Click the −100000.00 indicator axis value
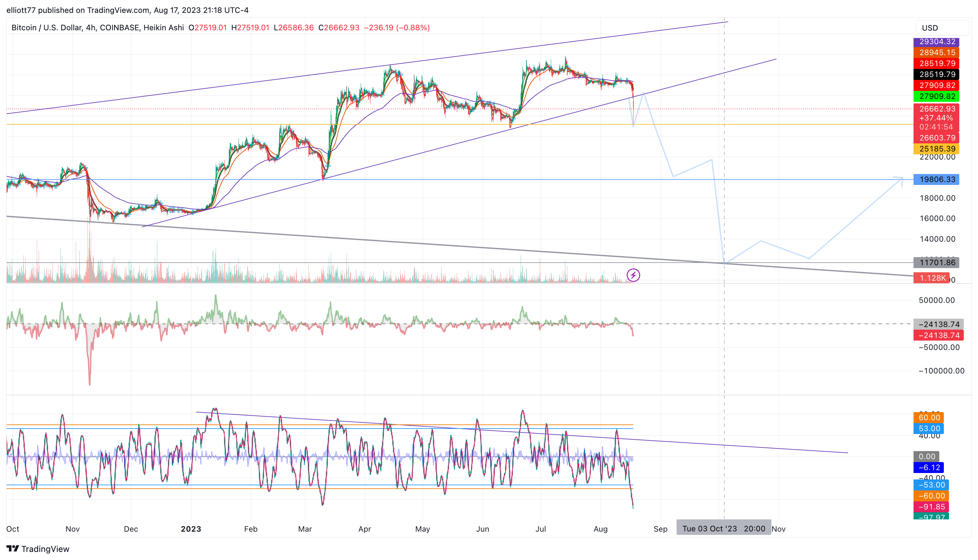 941,371
